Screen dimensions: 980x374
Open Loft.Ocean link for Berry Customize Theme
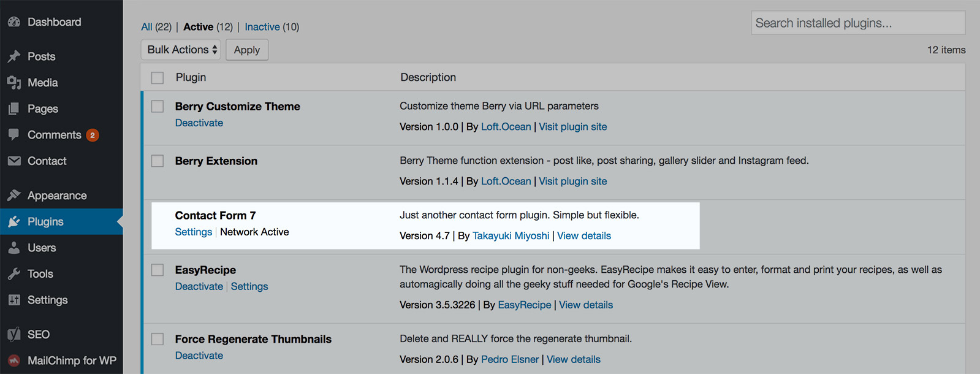click(506, 127)
